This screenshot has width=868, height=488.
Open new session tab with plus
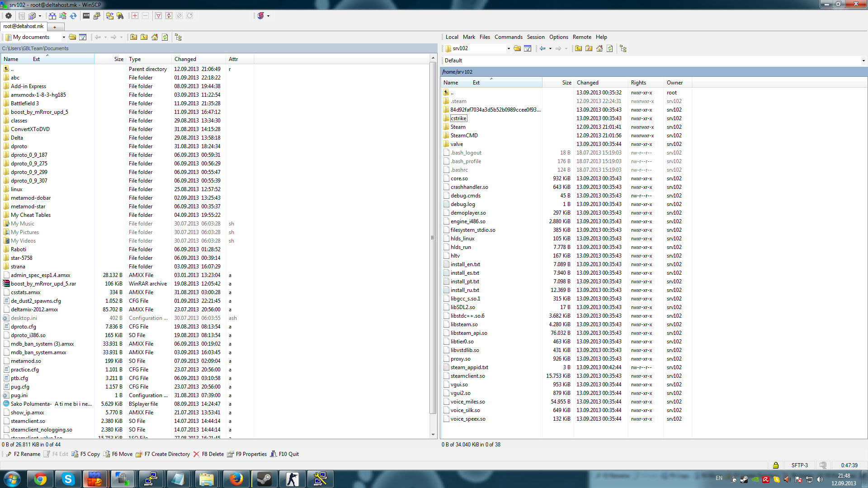(x=55, y=27)
